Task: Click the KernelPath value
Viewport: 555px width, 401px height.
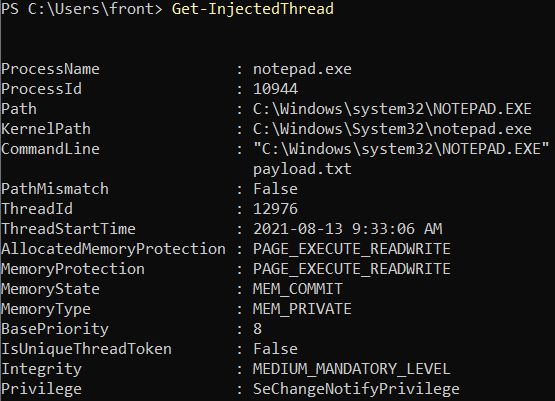Action: point(392,129)
